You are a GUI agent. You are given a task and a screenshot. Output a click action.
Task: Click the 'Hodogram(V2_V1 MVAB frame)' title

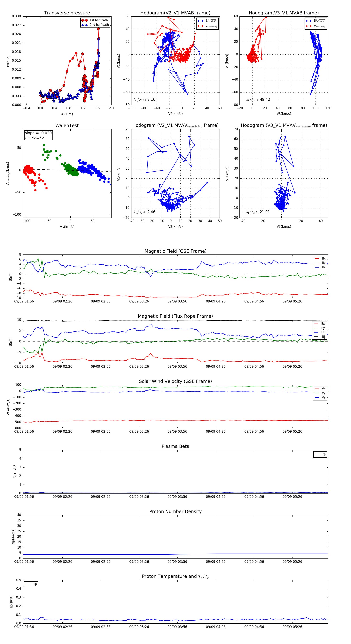pos(175,13)
